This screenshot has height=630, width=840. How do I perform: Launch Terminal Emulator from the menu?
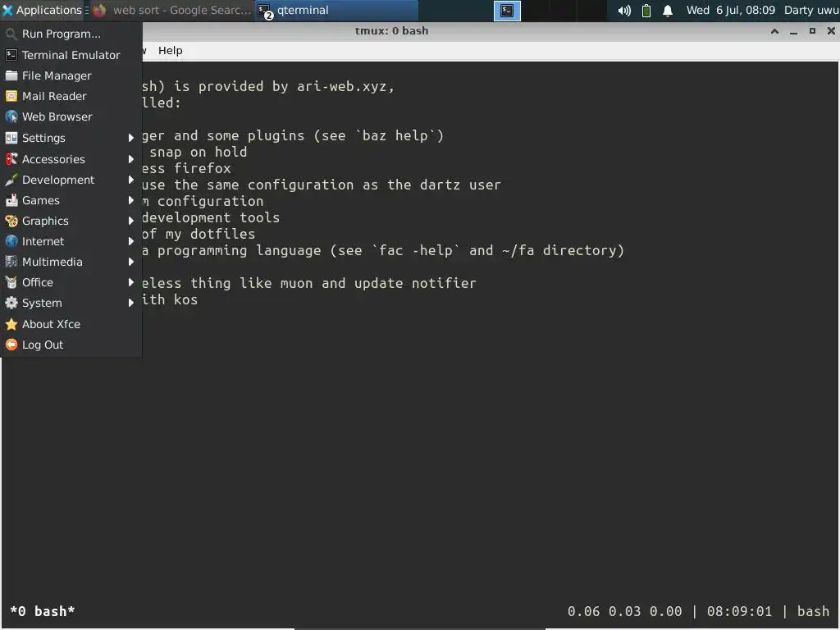point(71,55)
